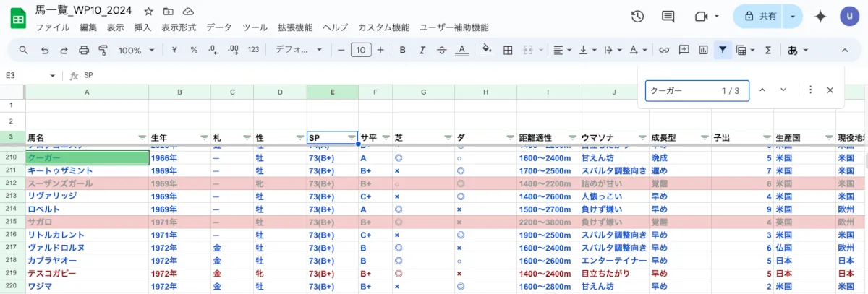Insert a chart using toolbar icon
Screen dimensions: 868x294
[x=703, y=50]
